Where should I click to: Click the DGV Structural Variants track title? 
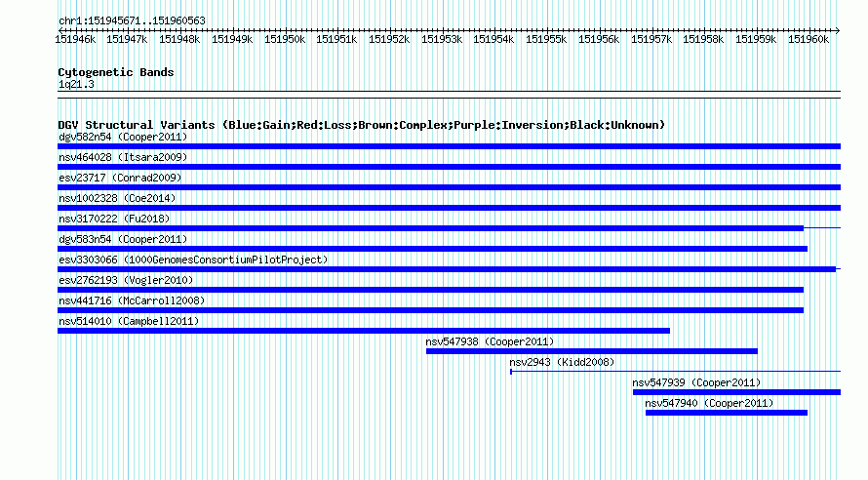(361, 125)
